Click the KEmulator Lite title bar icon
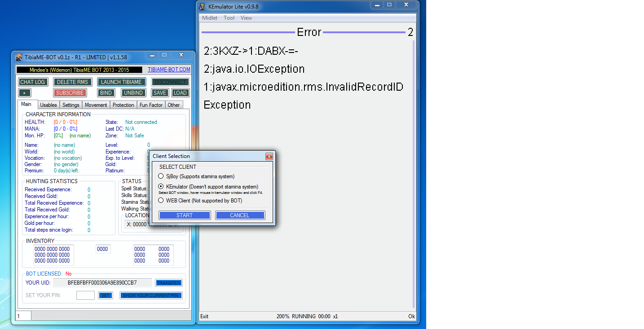The width and height of the screenshot is (644, 329). (203, 6)
